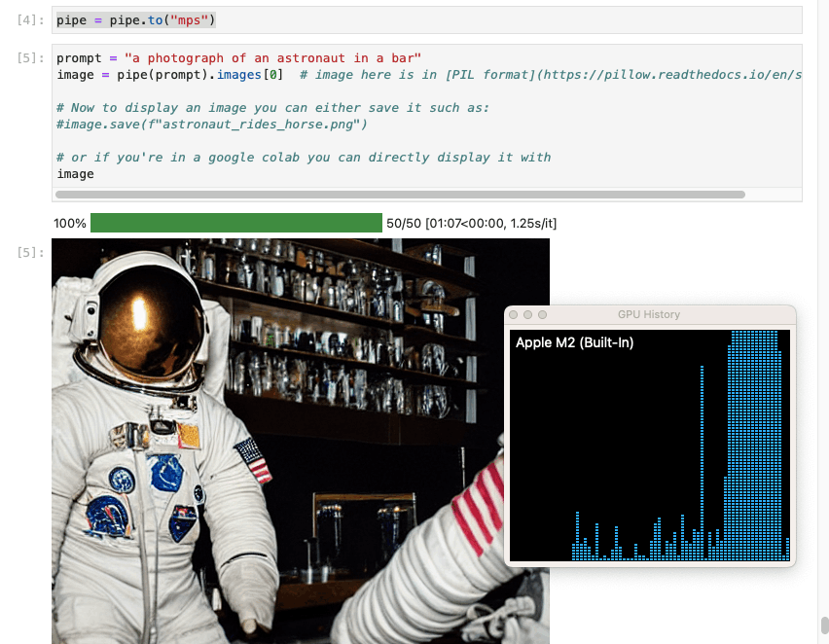Screen dimensions: 829x644
Task: Click the [5] output prompt beside image
Action: click(x=31, y=253)
